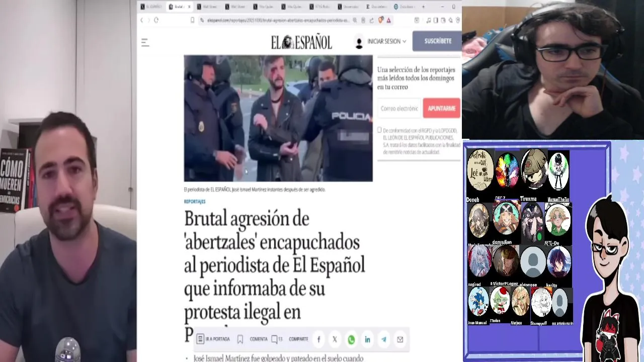This screenshot has height=362, width=644.
Task: Click the IR A PORTADA link
Action: click(213, 339)
